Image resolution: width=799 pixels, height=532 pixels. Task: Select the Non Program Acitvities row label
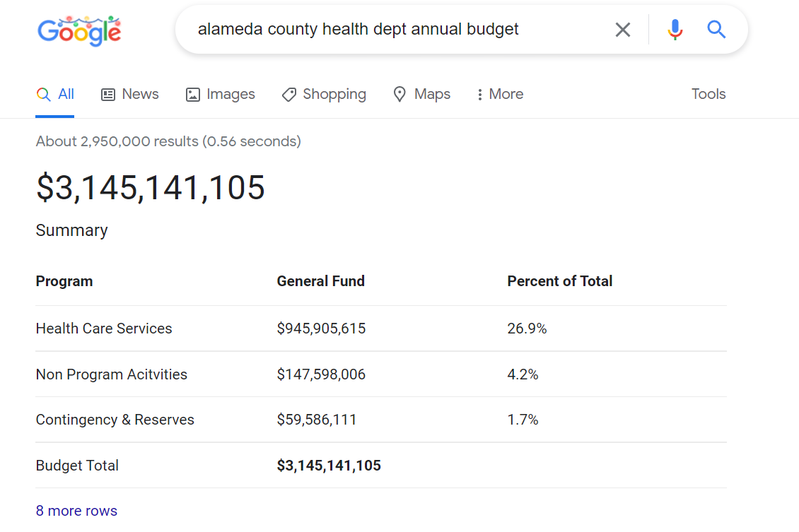pos(112,374)
